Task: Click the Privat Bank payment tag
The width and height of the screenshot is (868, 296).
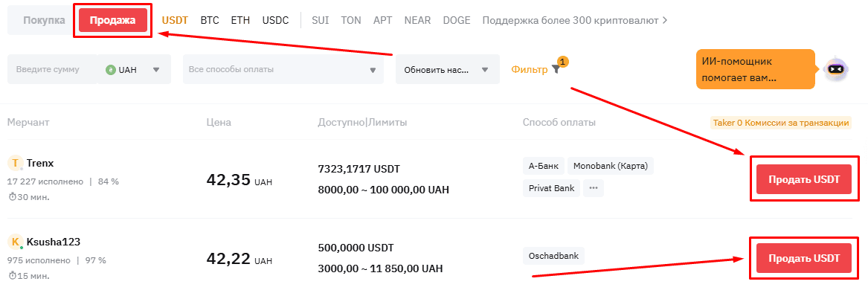Action: [551, 188]
